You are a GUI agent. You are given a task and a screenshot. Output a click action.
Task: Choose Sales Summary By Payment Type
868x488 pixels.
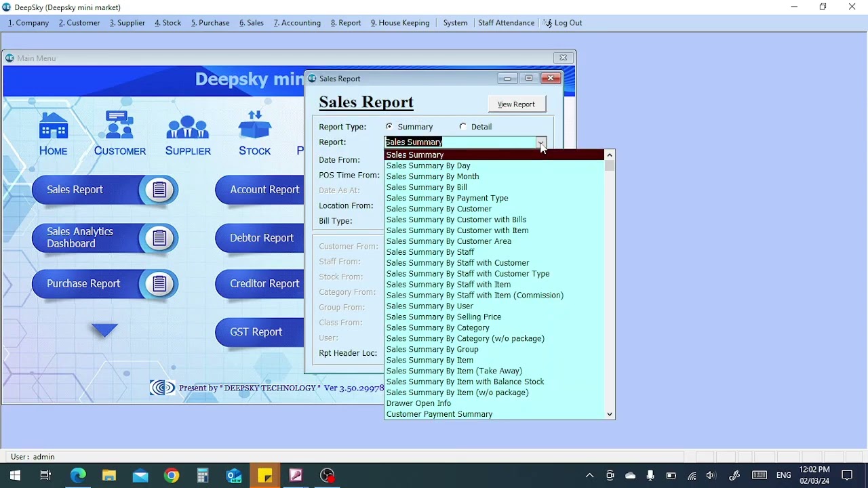tap(494, 198)
